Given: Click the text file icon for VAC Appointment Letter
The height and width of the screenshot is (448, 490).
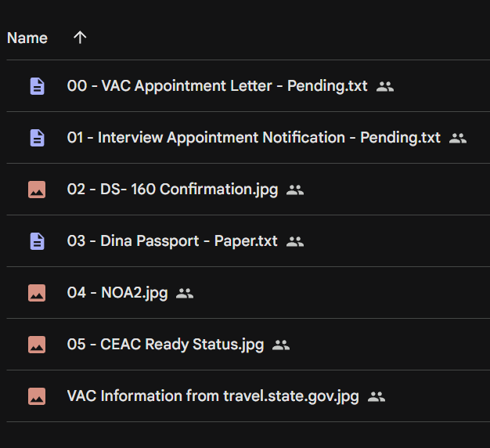Looking at the screenshot, I should pyautogui.click(x=38, y=86).
